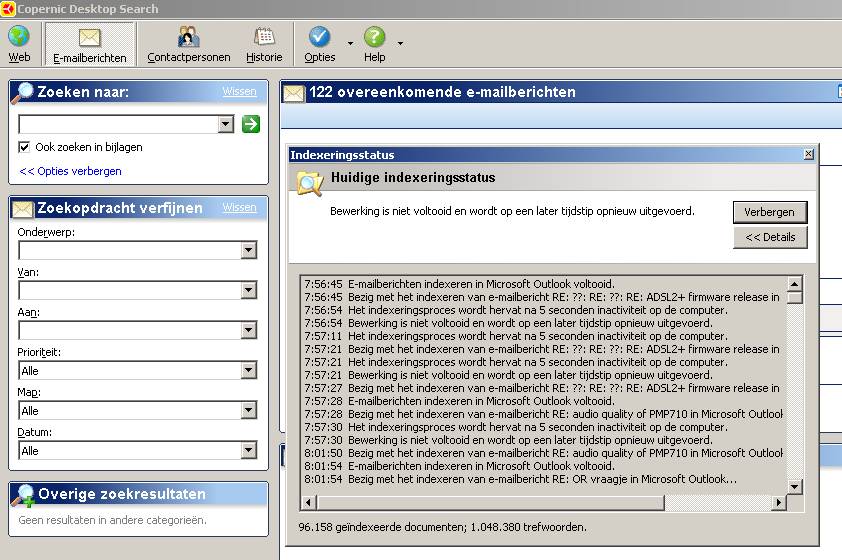Open the Prioriteit dropdown

tap(249, 370)
